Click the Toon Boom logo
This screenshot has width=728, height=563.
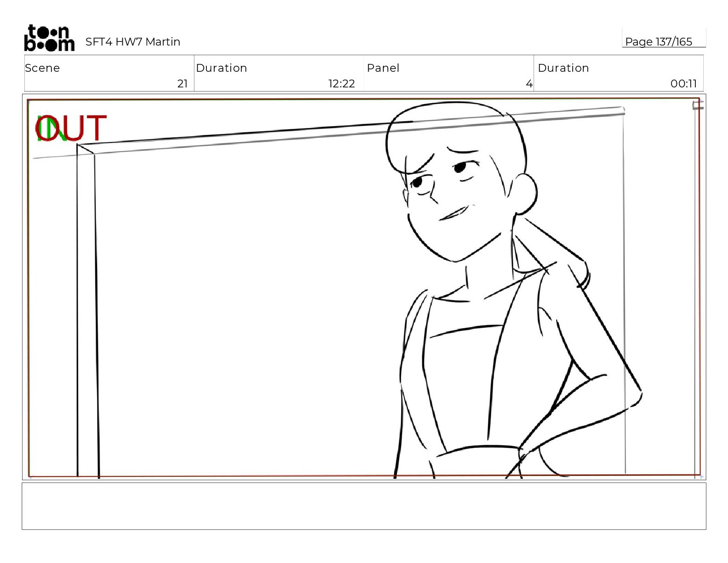[49, 38]
